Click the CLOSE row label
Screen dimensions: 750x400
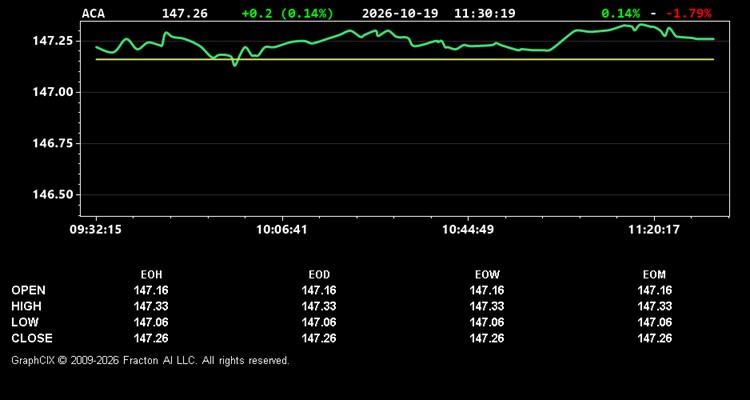(x=32, y=338)
